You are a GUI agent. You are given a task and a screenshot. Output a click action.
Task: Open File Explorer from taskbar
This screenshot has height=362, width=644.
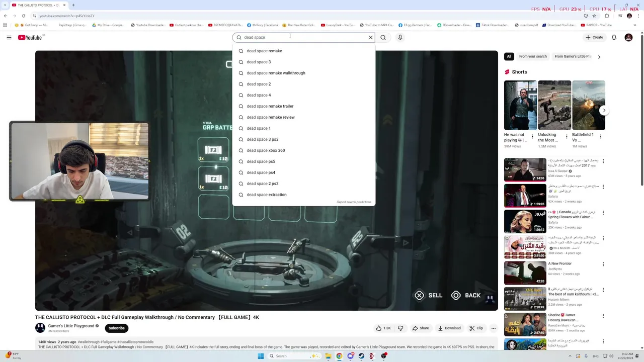point(328,356)
